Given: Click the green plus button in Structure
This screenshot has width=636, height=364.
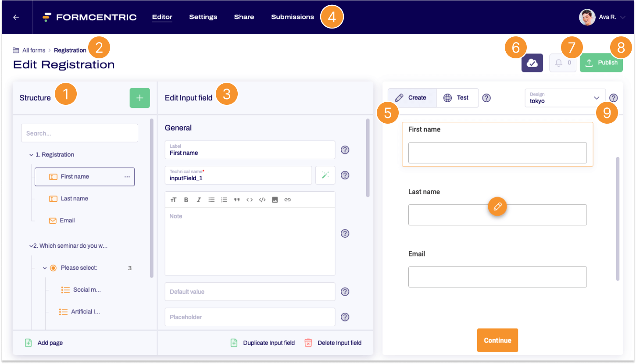Looking at the screenshot, I should (x=139, y=98).
